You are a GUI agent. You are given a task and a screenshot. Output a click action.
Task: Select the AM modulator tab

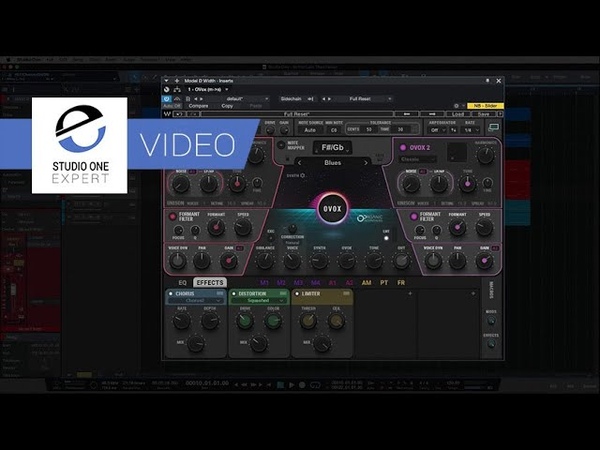(366, 283)
